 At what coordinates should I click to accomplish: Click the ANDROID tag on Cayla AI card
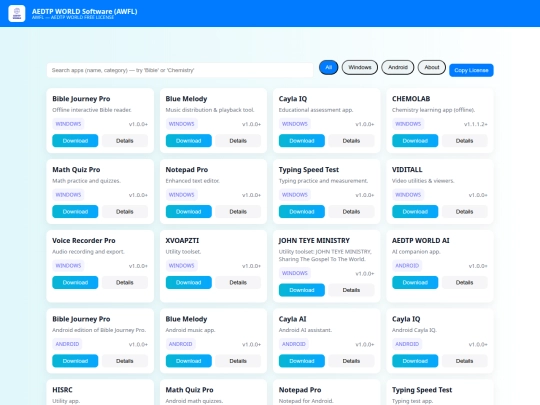294,344
